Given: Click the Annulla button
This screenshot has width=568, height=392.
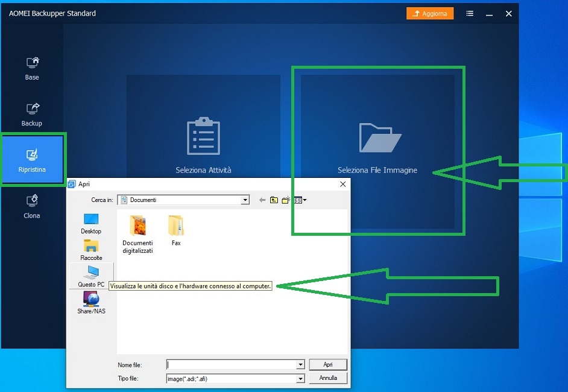Looking at the screenshot, I should [x=328, y=378].
